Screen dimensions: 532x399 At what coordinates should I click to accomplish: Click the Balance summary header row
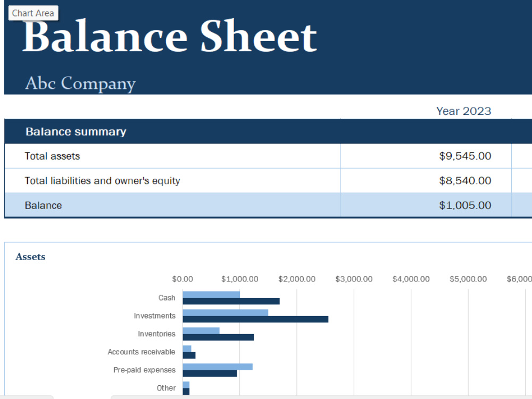point(268,131)
